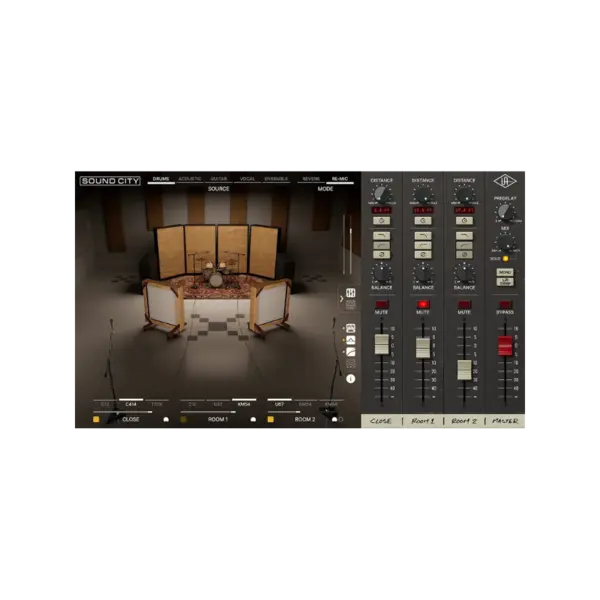The image size is (600, 600).
Task: Select the ACOUSTIC source tab
Action: (x=190, y=179)
